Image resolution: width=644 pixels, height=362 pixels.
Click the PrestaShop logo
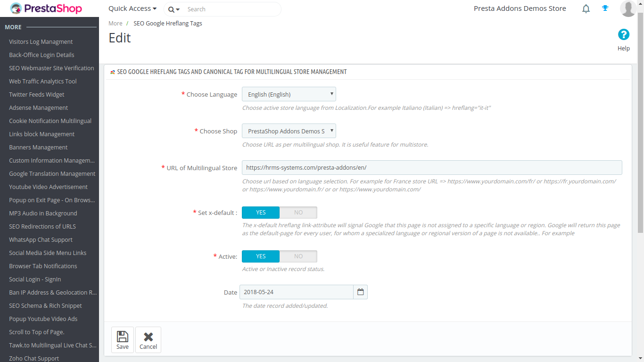point(46,8)
